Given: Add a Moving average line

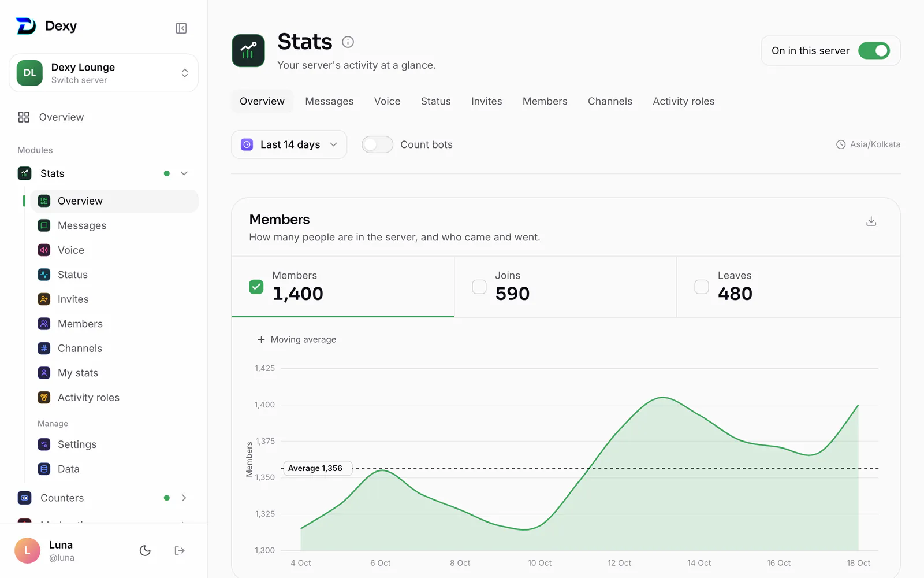Looking at the screenshot, I should point(297,339).
